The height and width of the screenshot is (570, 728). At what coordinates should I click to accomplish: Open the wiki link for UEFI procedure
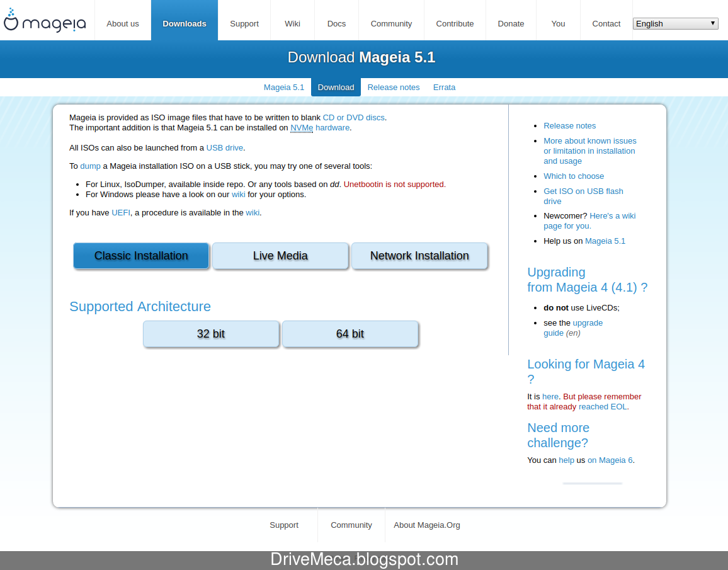pyautogui.click(x=253, y=213)
